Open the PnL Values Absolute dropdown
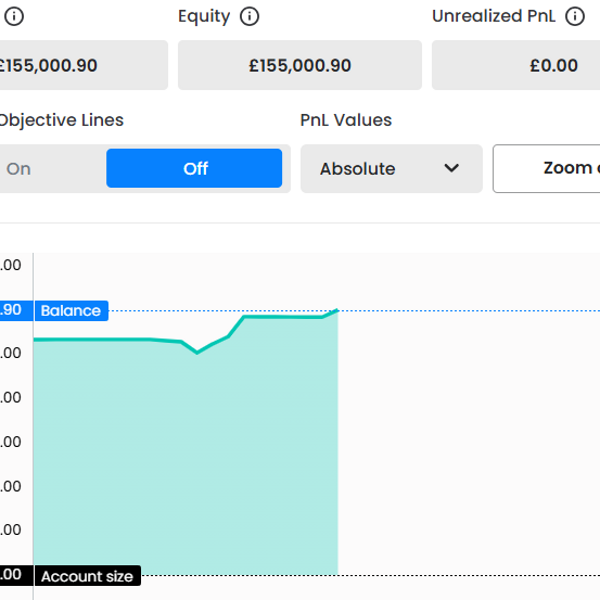600x600 pixels. pyautogui.click(x=390, y=169)
